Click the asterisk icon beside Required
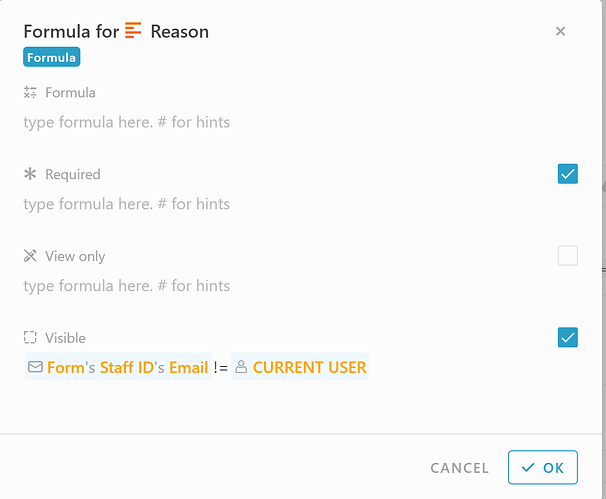Viewport: 606px width, 499px height. pos(30,174)
